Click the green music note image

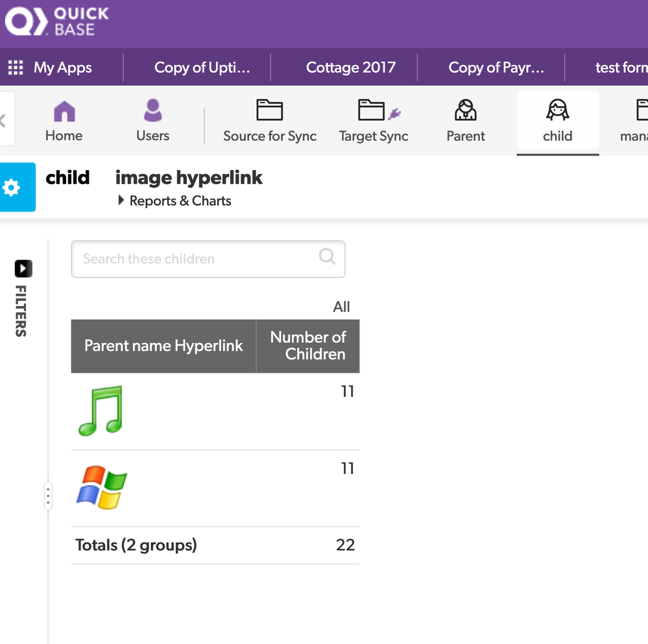(101, 411)
